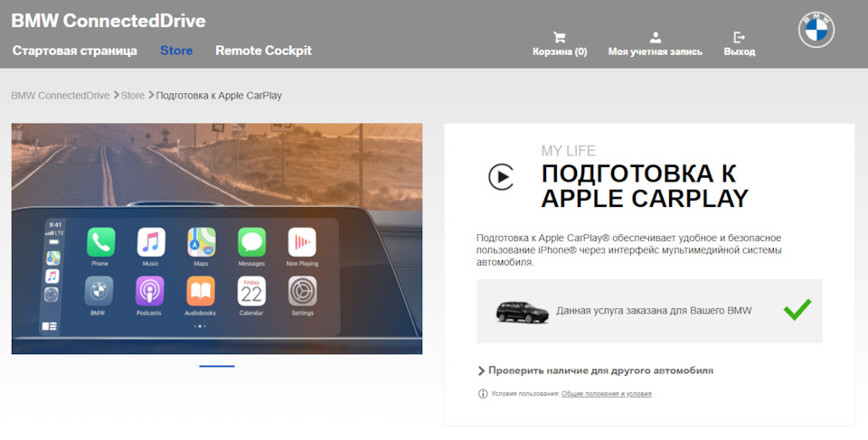The image size is (868, 440).
Task: Open the Store tab
Action: pos(176,51)
